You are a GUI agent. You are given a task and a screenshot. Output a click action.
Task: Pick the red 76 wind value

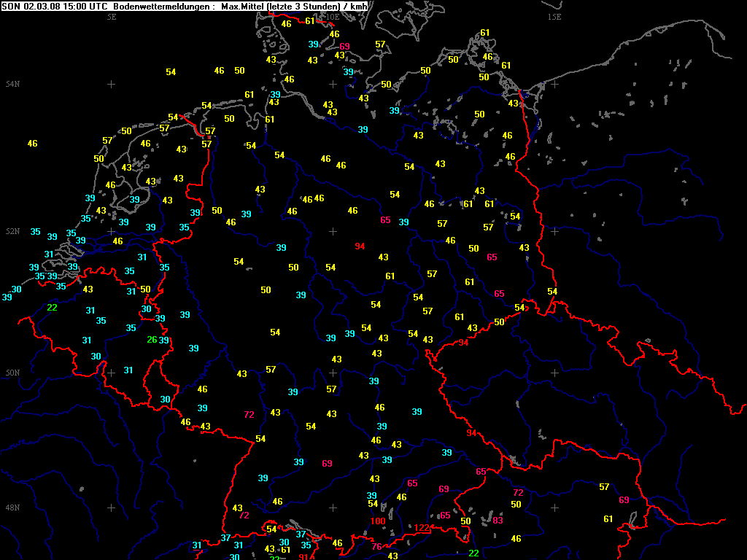pos(377,547)
